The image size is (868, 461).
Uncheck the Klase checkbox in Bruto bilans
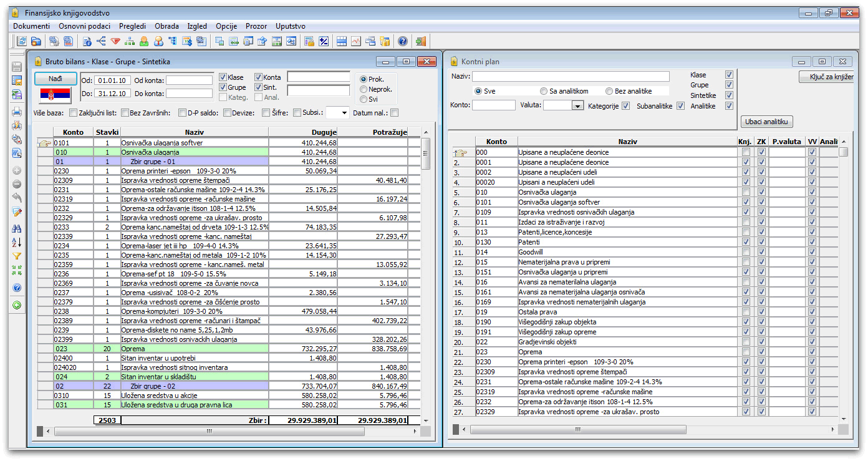(223, 77)
